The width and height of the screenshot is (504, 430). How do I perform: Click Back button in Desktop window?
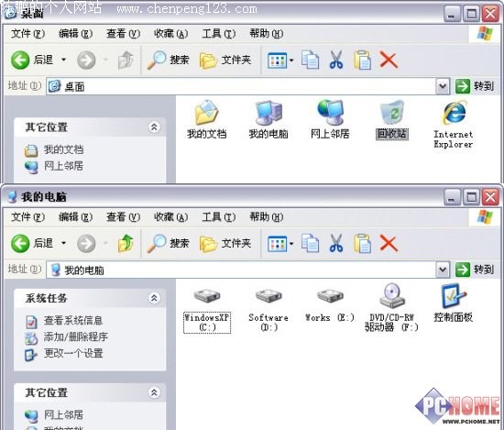click(32, 60)
